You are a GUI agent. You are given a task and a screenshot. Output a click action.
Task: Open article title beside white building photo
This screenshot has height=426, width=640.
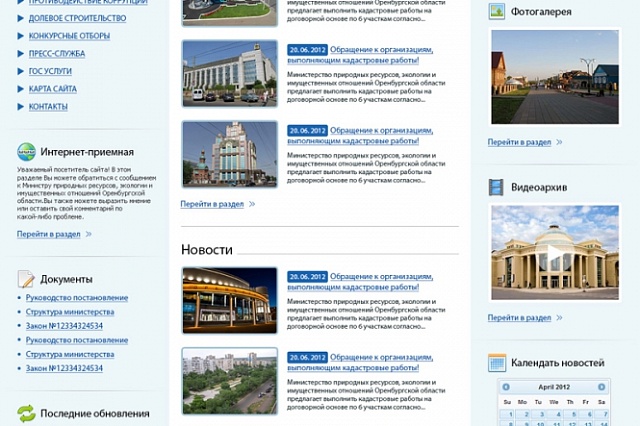tap(360, 55)
